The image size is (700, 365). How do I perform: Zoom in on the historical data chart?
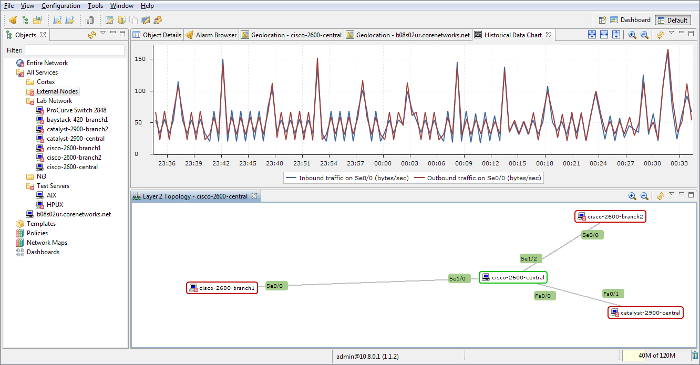(x=632, y=35)
